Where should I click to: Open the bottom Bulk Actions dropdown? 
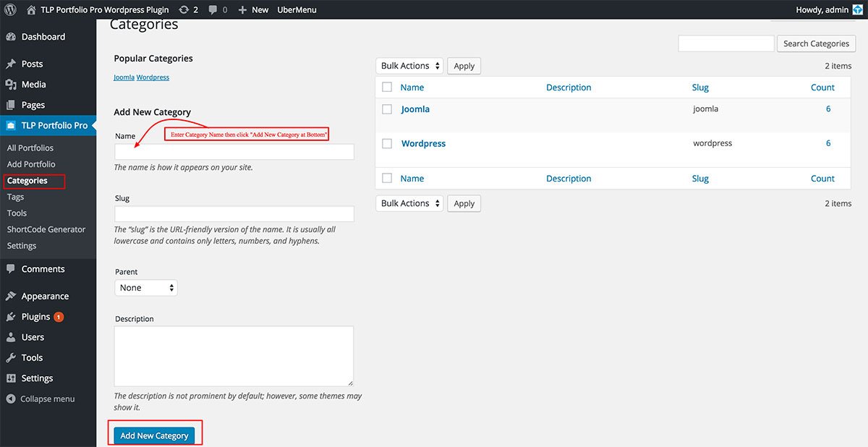pyautogui.click(x=409, y=203)
